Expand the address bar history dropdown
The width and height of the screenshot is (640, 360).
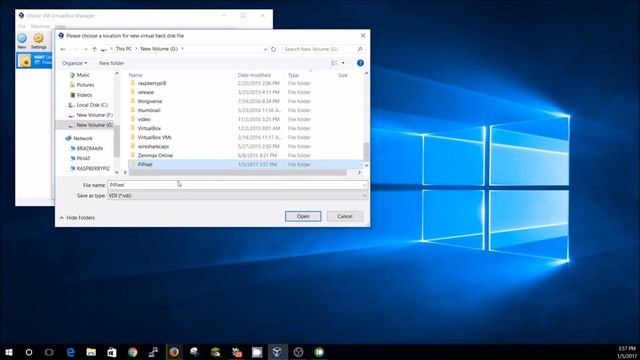pos(265,49)
